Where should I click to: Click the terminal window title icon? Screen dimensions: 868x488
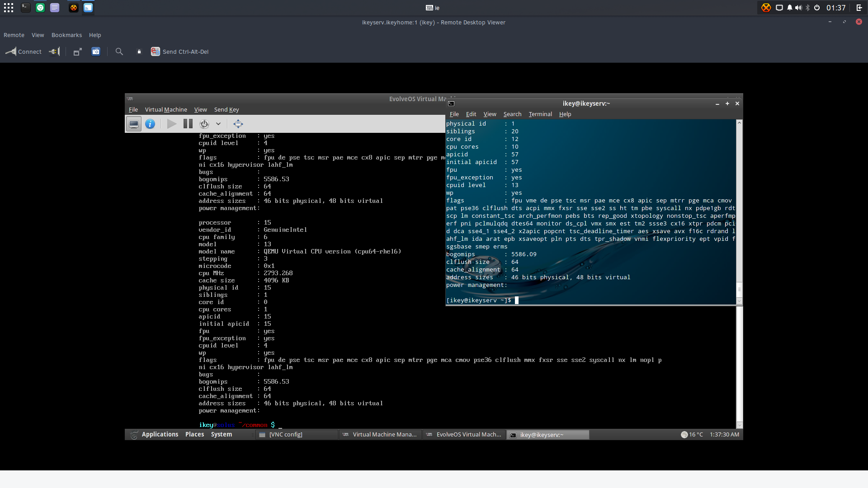[451, 103]
